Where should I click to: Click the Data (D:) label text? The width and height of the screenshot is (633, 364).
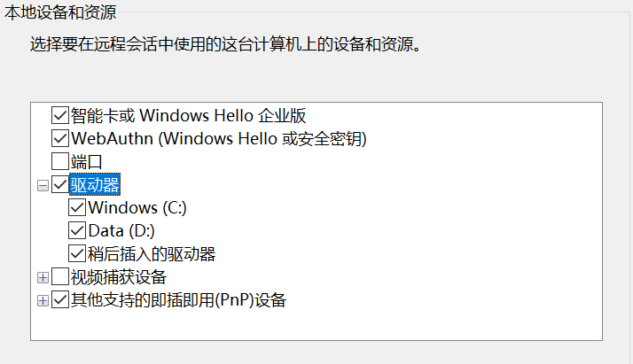tap(121, 231)
